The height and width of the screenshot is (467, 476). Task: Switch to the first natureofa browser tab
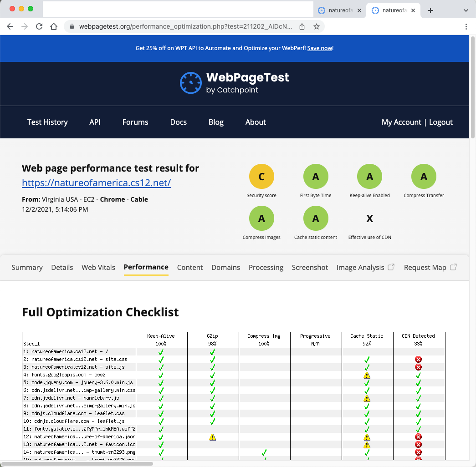click(339, 10)
